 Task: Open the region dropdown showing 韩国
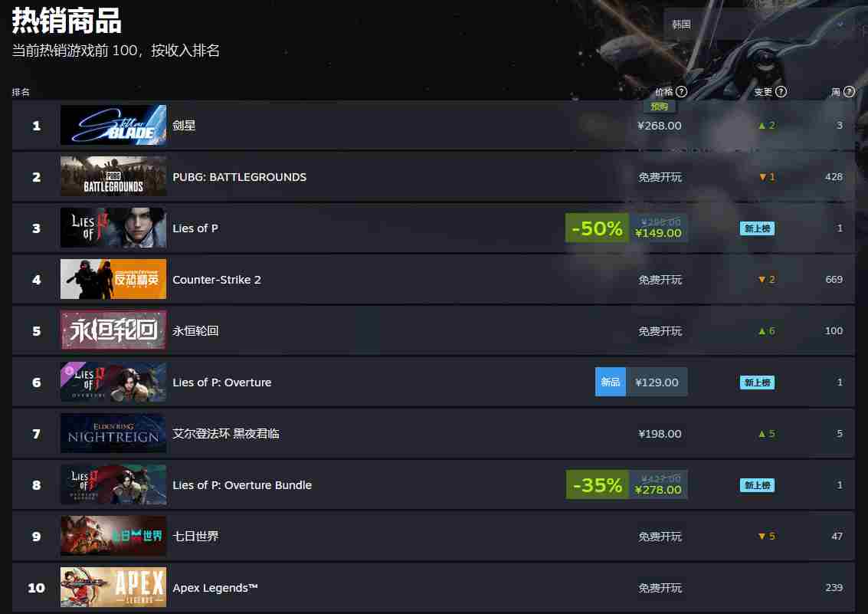coord(758,25)
